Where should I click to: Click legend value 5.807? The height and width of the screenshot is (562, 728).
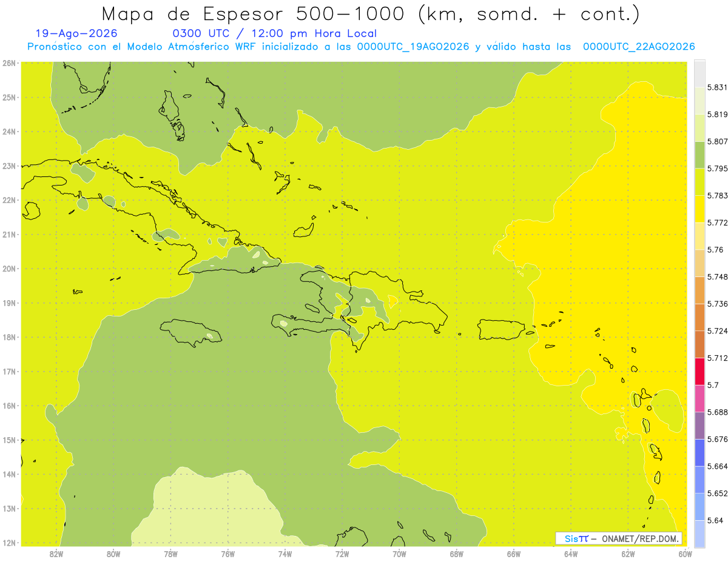[717, 141]
